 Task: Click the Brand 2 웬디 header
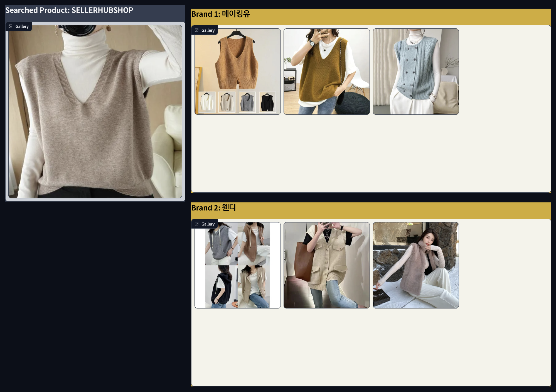click(x=213, y=208)
